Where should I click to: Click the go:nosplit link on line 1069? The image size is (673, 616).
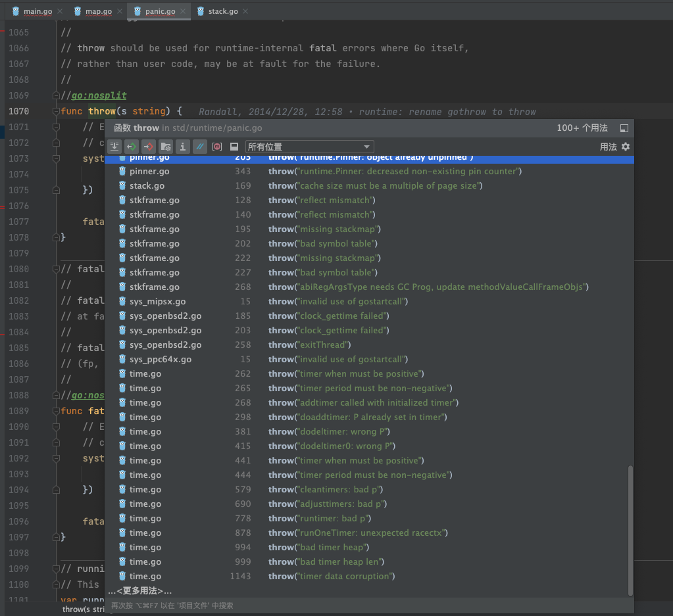pyautogui.click(x=99, y=96)
